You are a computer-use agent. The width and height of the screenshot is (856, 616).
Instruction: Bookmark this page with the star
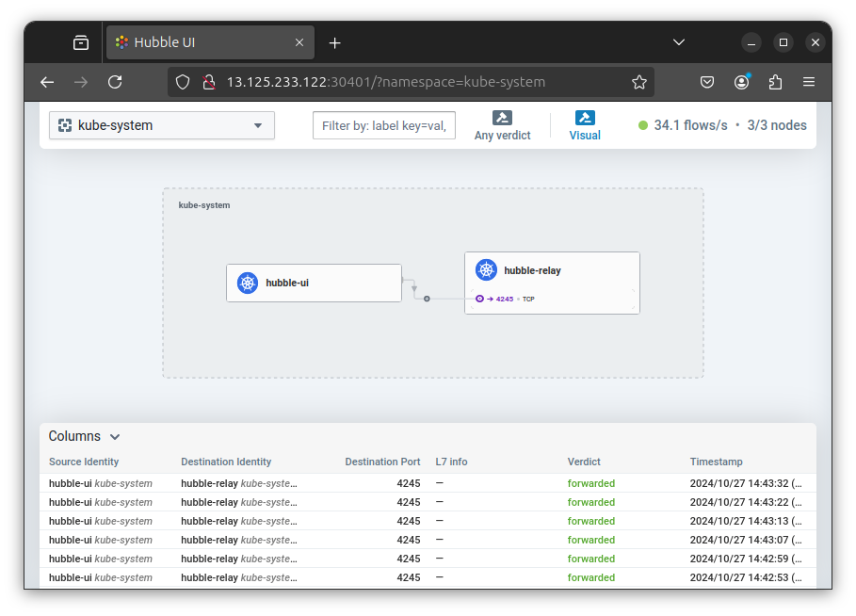(639, 82)
